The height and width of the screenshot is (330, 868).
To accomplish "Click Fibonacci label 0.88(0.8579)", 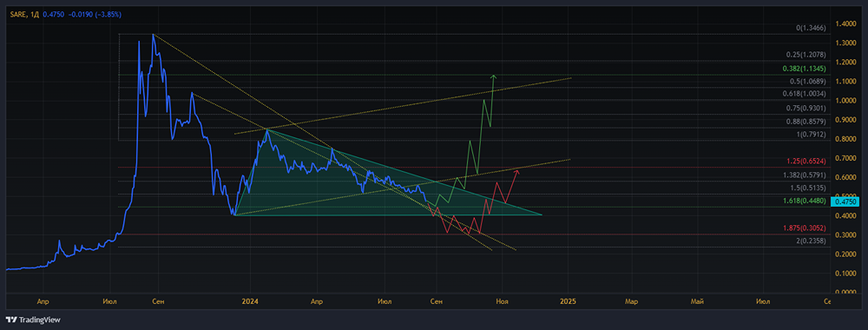I will [x=806, y=122].
